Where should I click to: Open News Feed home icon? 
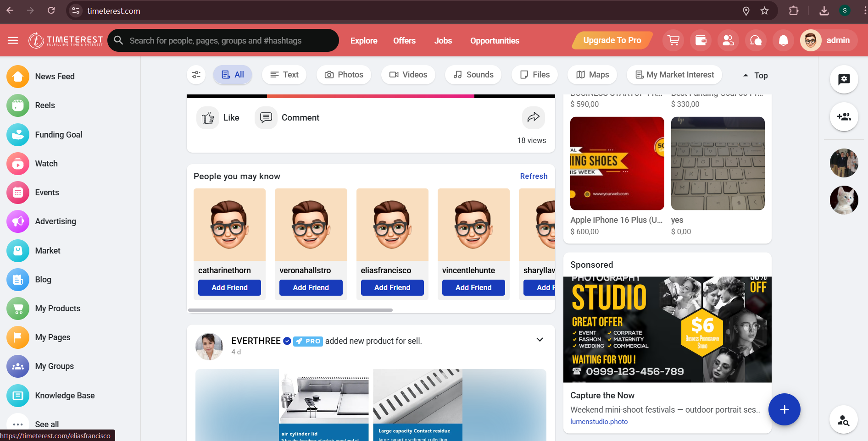point(18,77)
